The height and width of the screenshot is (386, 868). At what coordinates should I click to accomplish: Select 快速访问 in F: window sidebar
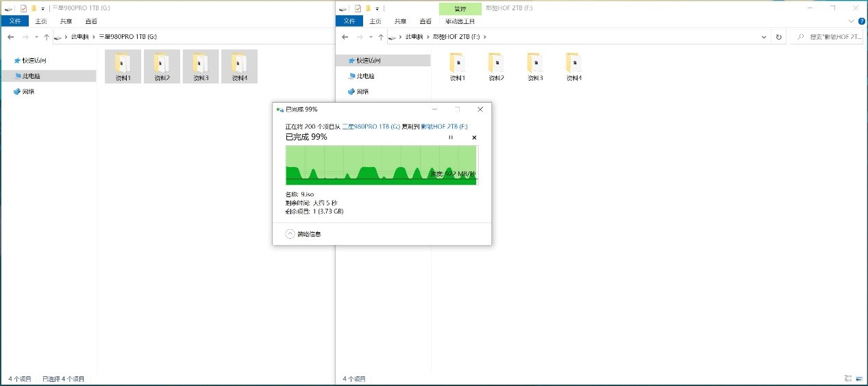[369, 61]
